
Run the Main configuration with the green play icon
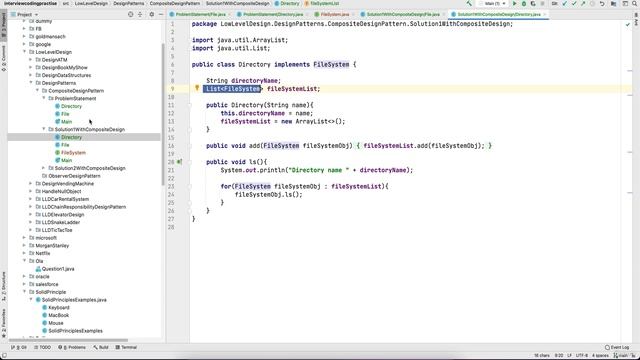tap(514, 3)
